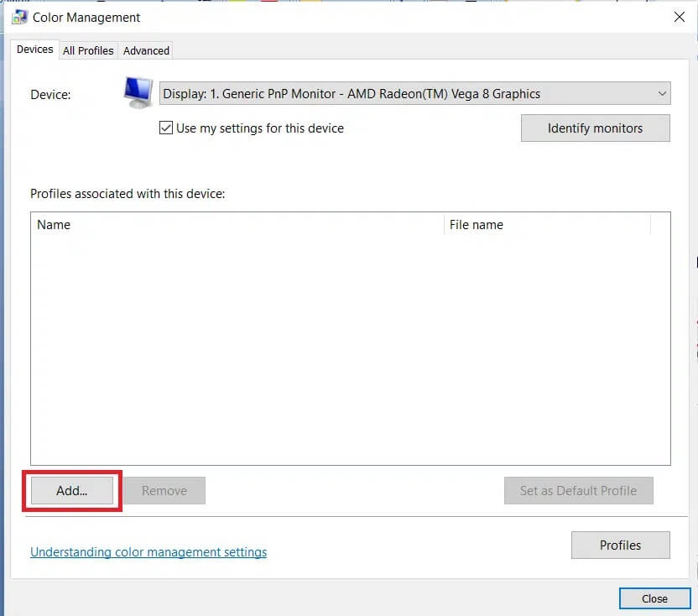The image size is (698, 616).
Task: Click the Close button at bottom
Action: (x=655, y=598)
